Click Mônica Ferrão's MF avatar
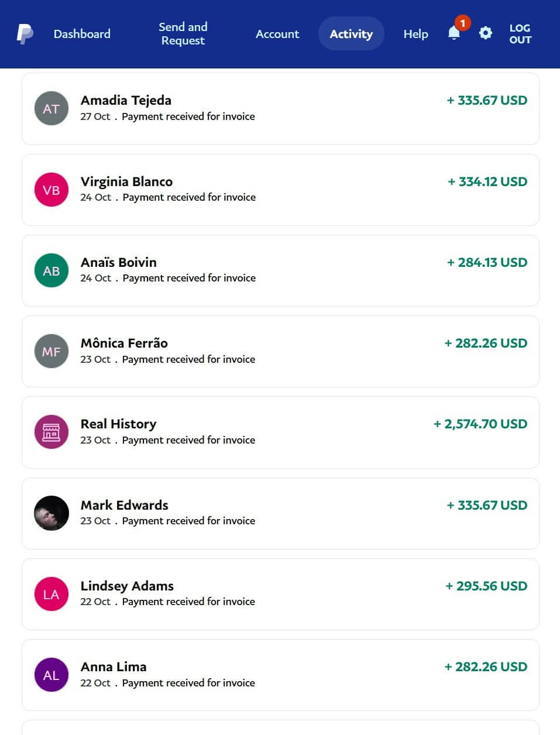The width and height of the screenshot is (560, 735). pos(51,351)
